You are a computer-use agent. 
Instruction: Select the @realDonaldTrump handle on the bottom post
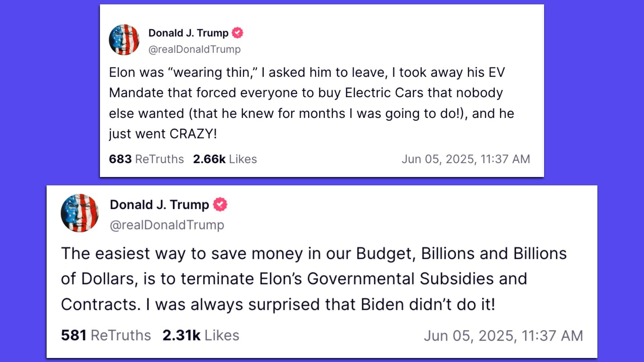pos(167,225)
